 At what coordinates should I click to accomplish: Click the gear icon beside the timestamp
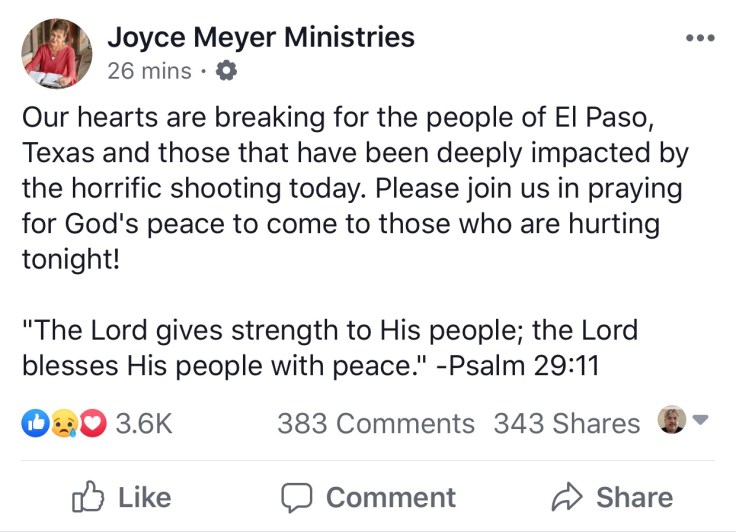point(227,71)
